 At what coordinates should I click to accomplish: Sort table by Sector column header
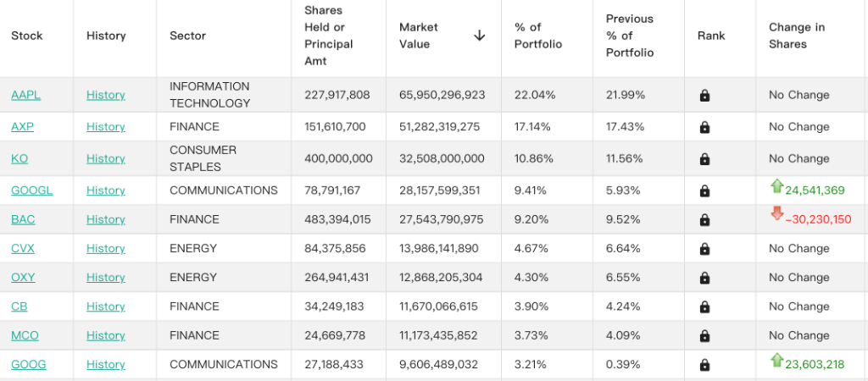(187, 36)
